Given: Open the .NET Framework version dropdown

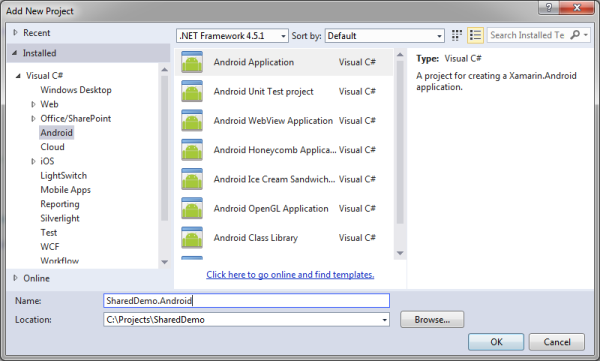Looking at the screenshot, I should tap(232, 36).
